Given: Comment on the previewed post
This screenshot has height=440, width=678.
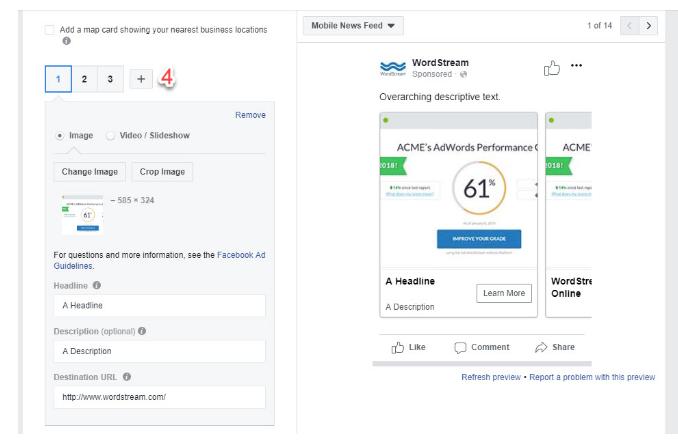Looking at the screenshot, I should [482, 347].
